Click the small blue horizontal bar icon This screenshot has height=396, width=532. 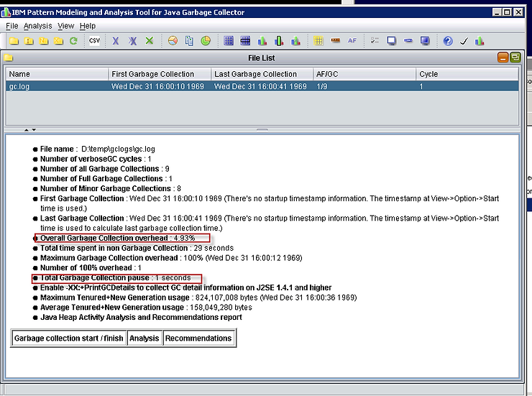(x=408, y=41)
